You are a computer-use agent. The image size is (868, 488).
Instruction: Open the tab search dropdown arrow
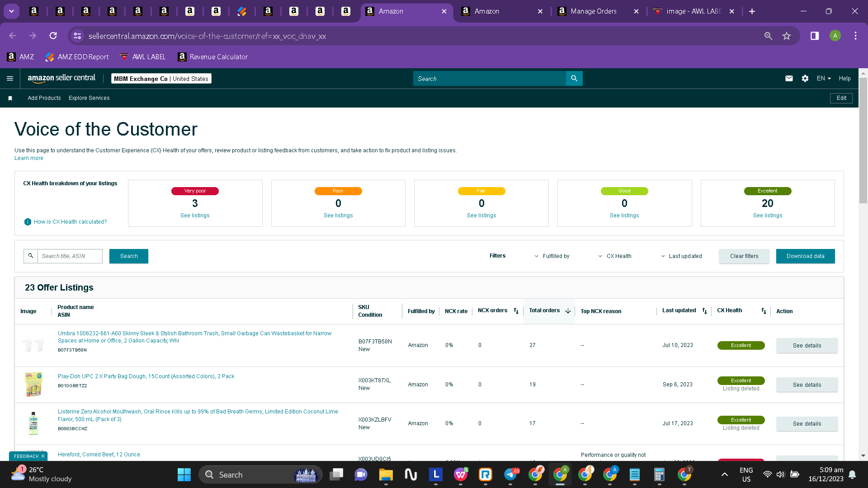pos(11,11)
